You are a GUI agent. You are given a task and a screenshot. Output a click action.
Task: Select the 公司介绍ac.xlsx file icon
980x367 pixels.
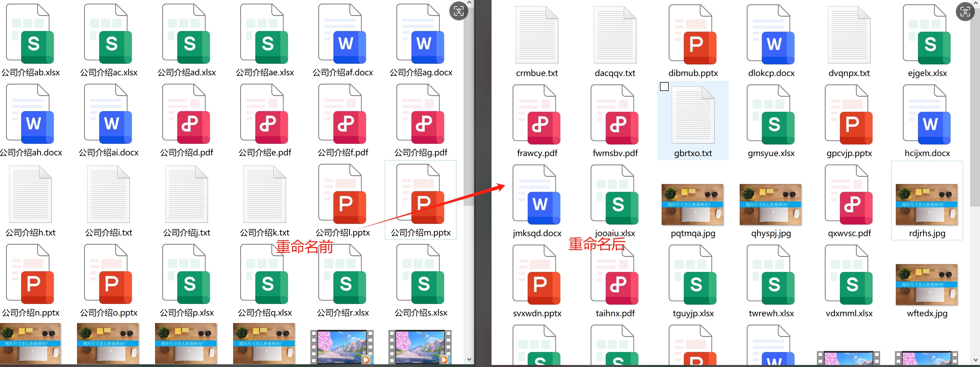[108, 34]
